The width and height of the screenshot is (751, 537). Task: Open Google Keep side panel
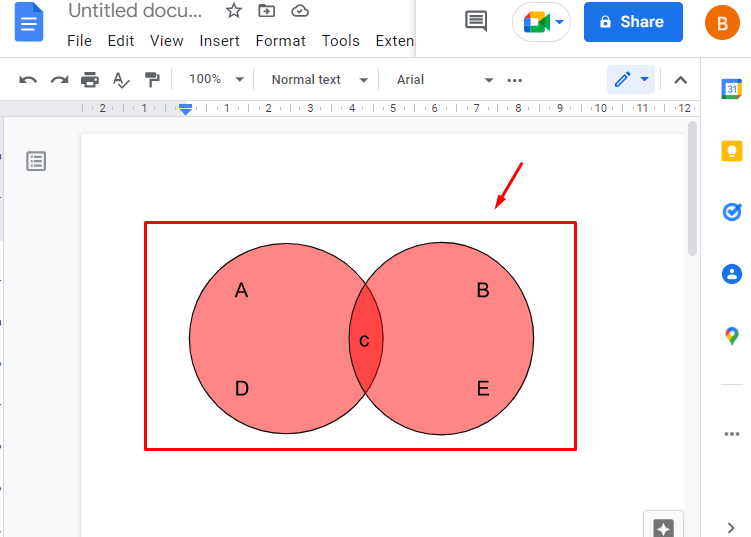tap(731, 151)
